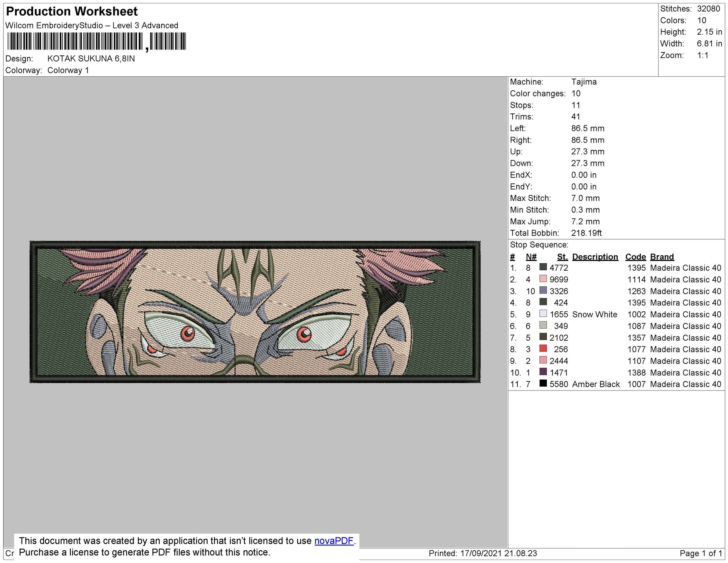This screenshot has width=728, height=563.
Task: Click the swatch for stop 3, code 1263
Action: click(543, 290)
